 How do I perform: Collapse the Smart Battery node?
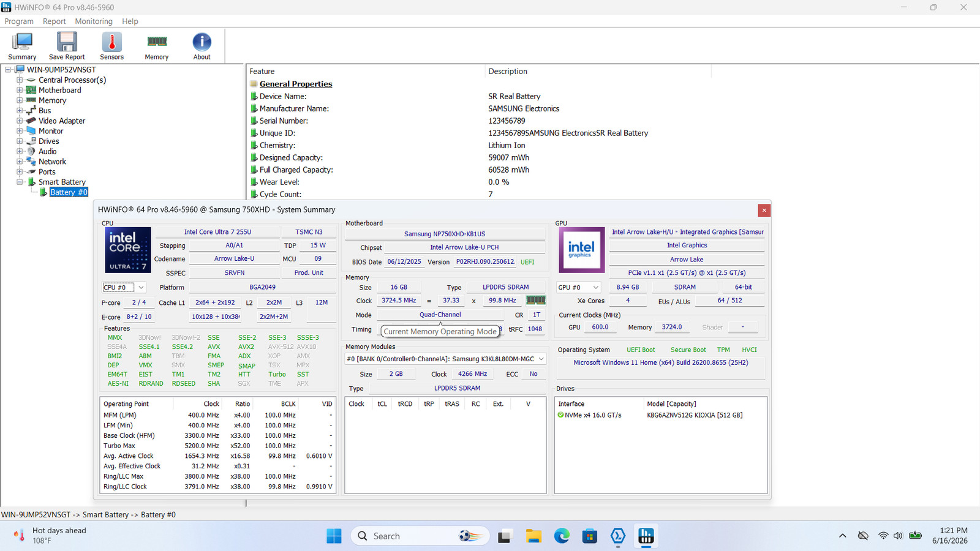(20, 182)
